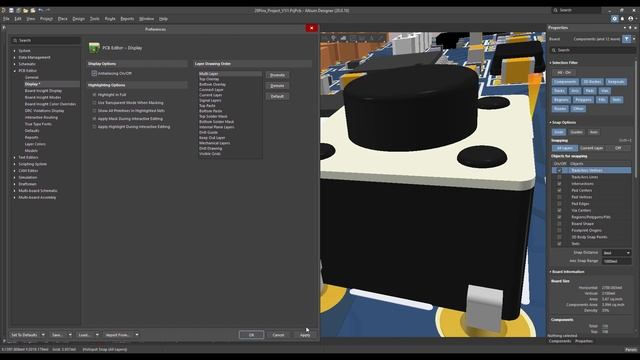The width and height of the screenshot is (640, 360).
Task: Toggle the Keepouts selection filter
Action: pos(616,82)
